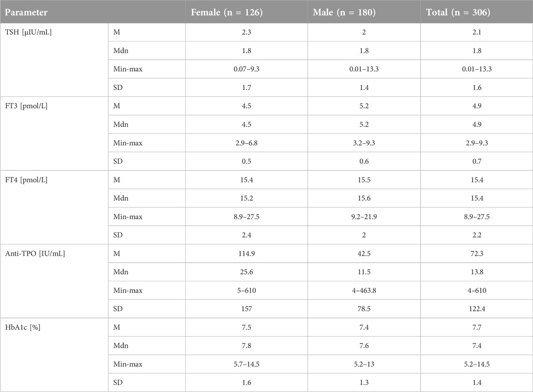Click the Total (n = 306) column header
This screenshot has width=533, height=392.
click(x=458, y=12)
